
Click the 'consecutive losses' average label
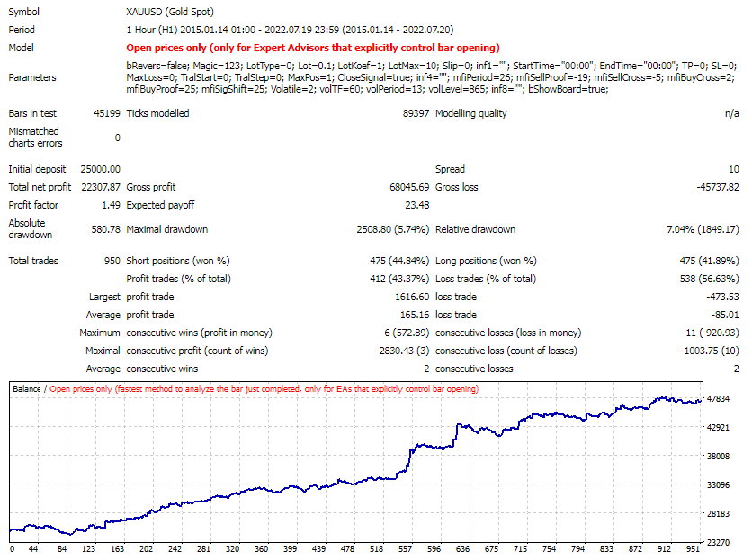(474, 369)
